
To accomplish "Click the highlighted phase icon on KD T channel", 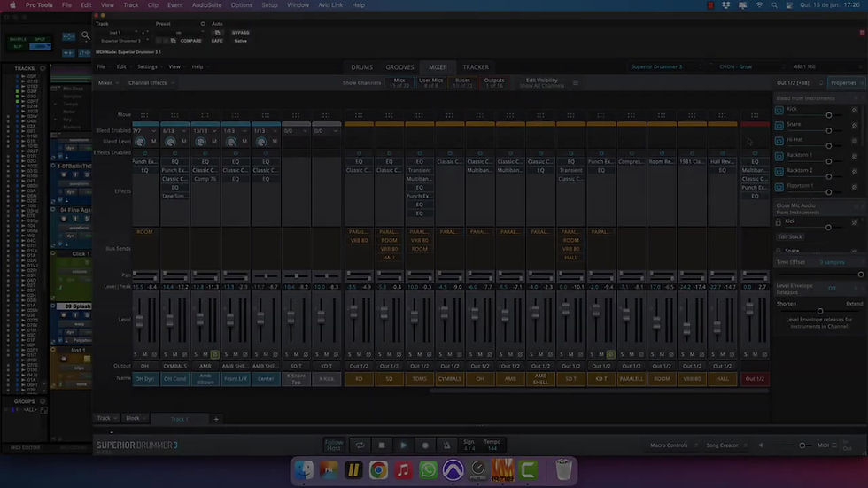I will pos(610,354).
